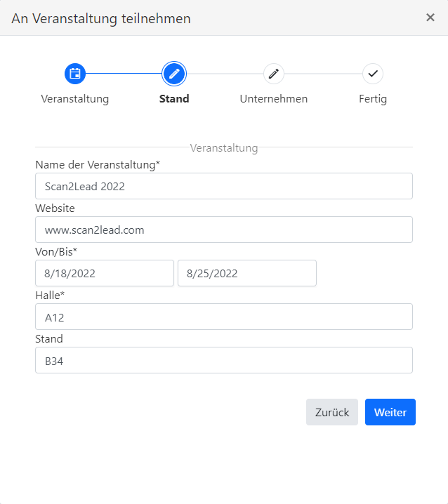Click the Von/Bis field label
The width and height of the screenshot is (448, 504).
coord(56,252)
